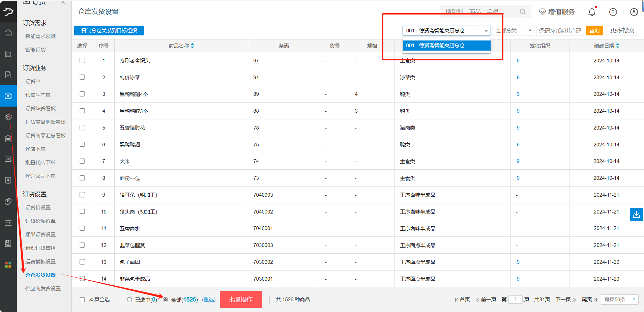Click 发往组织 link 9 for 包子面团
644x312 pixels.
(518, 262)
